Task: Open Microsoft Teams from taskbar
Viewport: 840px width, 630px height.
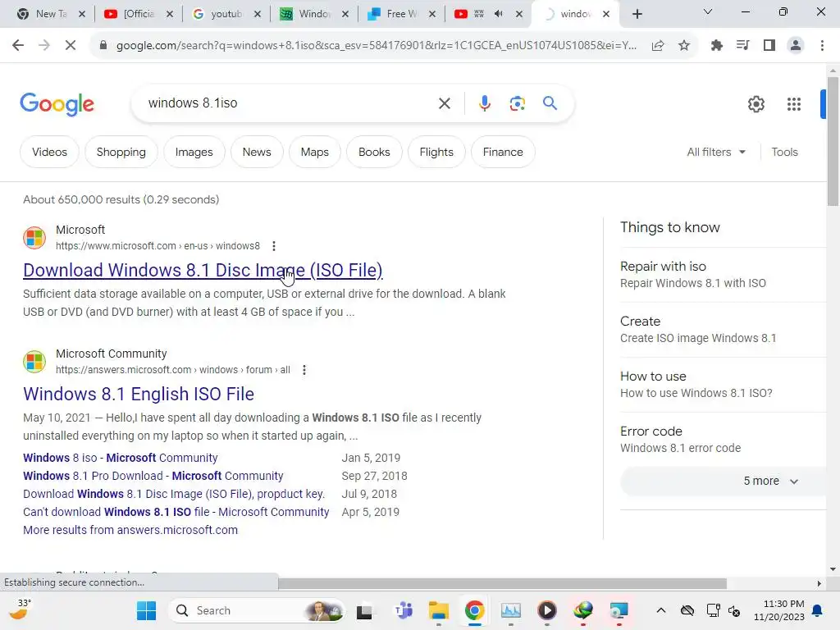Action: 404,610
